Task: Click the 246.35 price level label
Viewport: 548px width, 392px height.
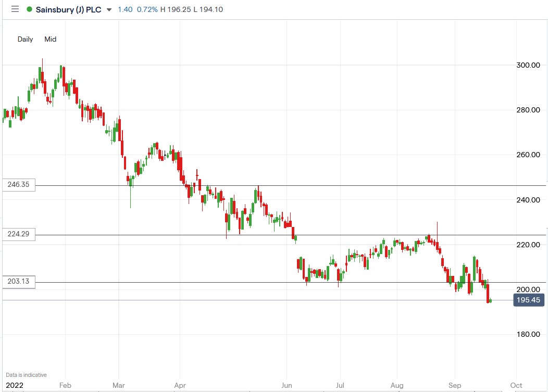Action: pos(17,185)
